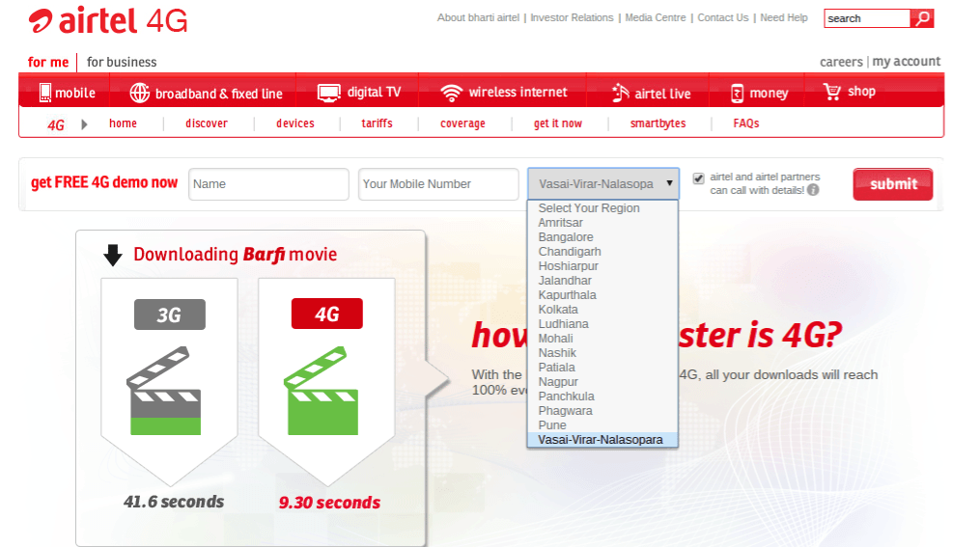Open the tariffs submenu

[377, 123]
